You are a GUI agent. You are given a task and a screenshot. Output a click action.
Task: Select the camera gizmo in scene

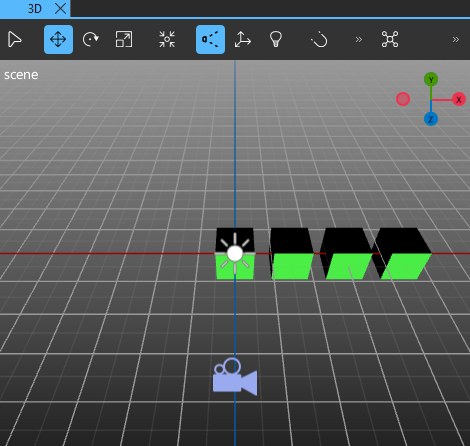[235, 377]
